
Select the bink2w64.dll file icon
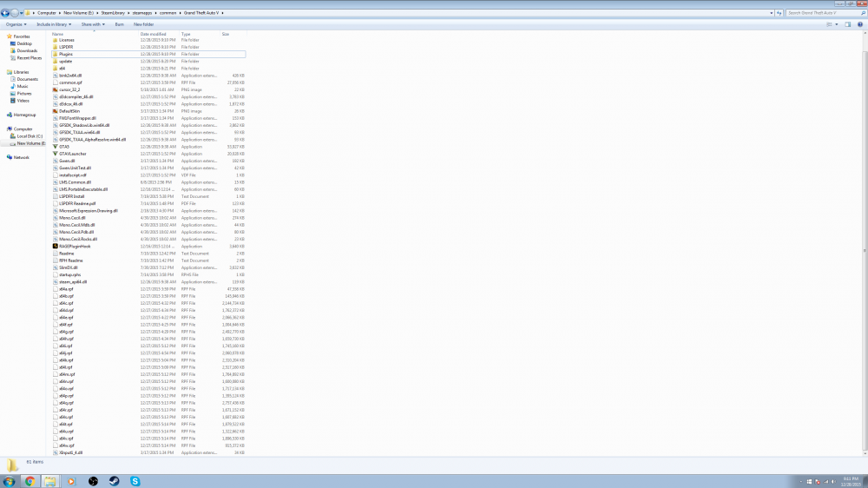[56, 76]
